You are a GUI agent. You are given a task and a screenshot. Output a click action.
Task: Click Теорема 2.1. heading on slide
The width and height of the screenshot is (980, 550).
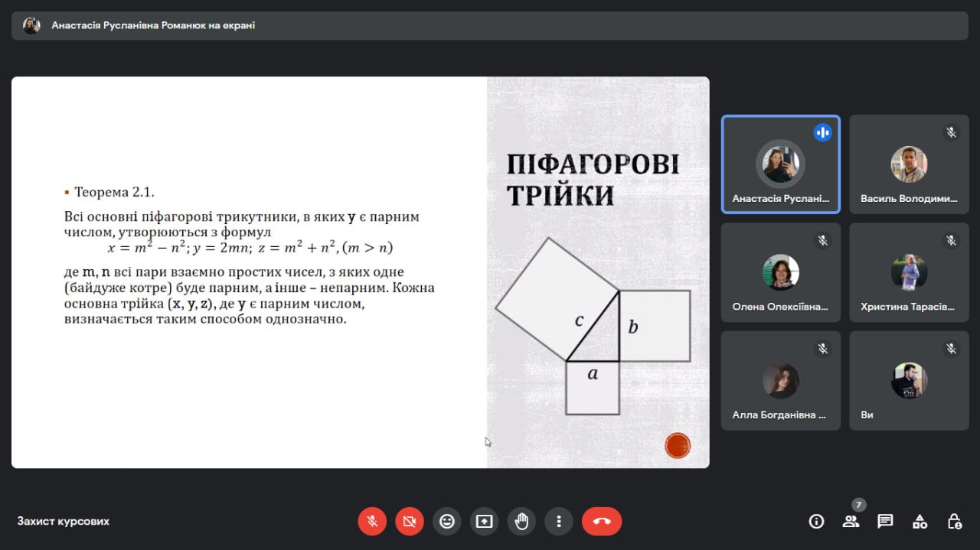[115, 192]
